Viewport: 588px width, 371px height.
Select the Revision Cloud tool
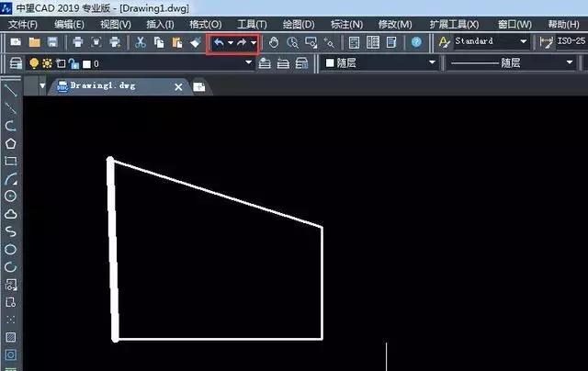pos(10,214)
